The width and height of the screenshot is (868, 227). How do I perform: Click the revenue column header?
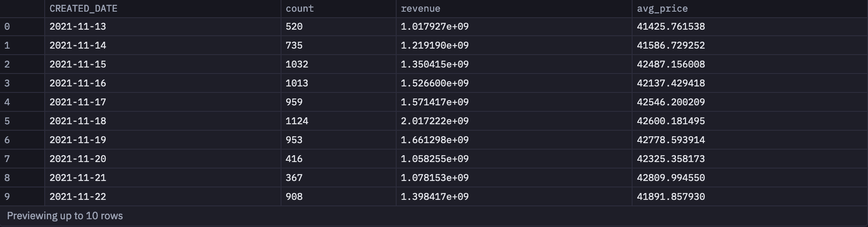421,9
